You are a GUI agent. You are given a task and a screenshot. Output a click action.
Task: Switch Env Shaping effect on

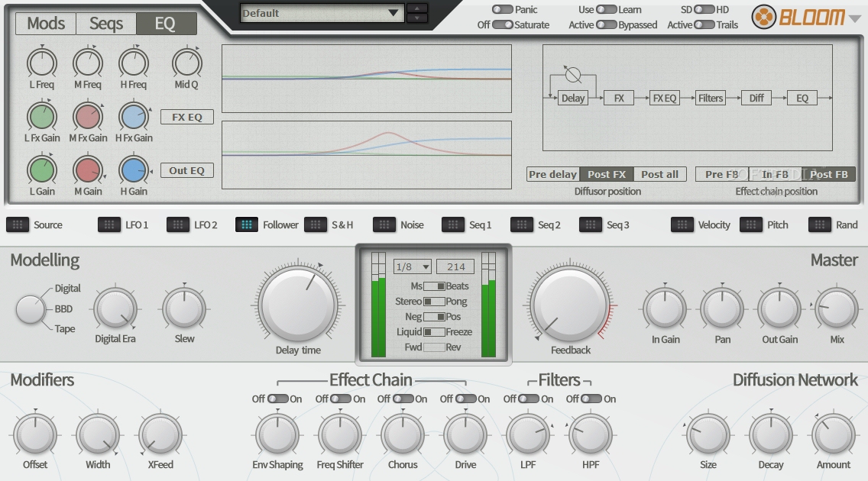tap(278, 399)
